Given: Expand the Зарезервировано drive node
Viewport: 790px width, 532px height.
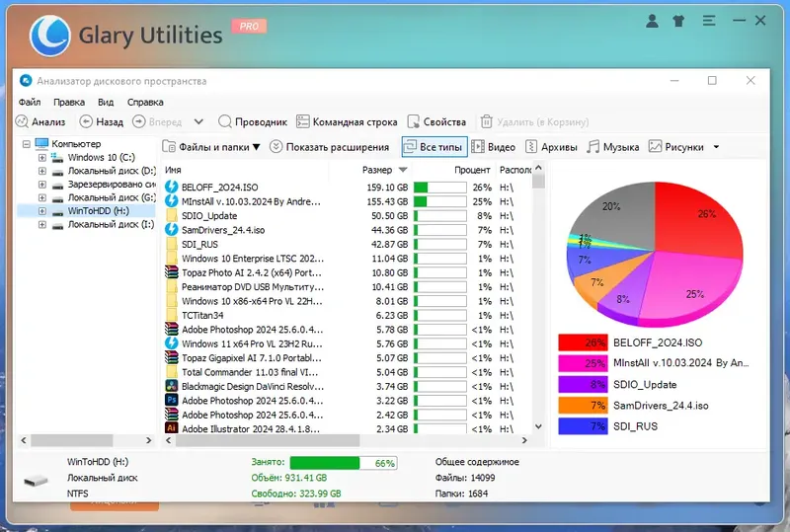Looking at the screenshot, I should (x=42, y=185).
